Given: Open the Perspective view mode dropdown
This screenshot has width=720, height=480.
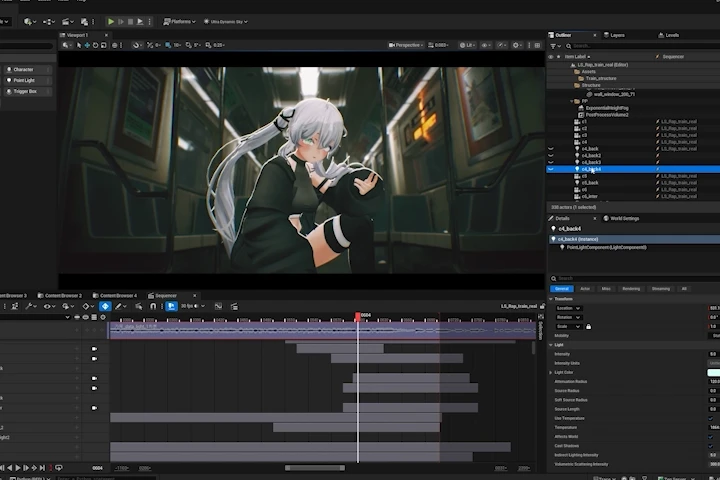Looking at the screenshot, I should click(x=406, y=45).
